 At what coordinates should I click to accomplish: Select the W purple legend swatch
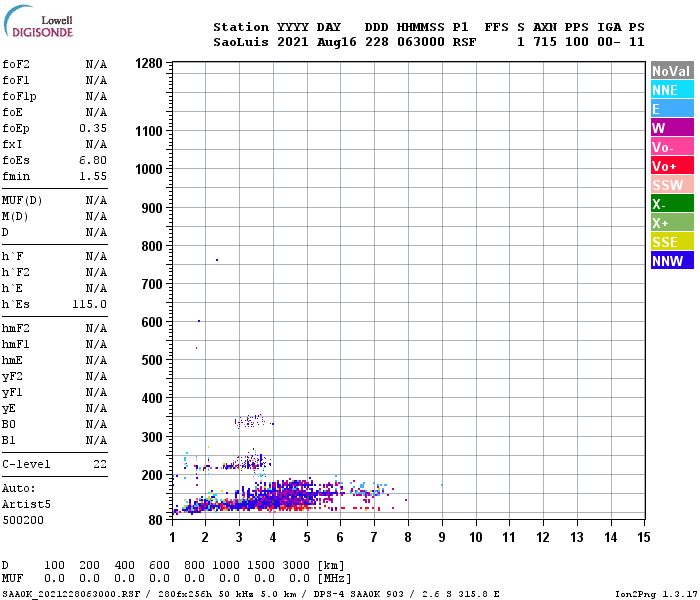tap(672, 128)
